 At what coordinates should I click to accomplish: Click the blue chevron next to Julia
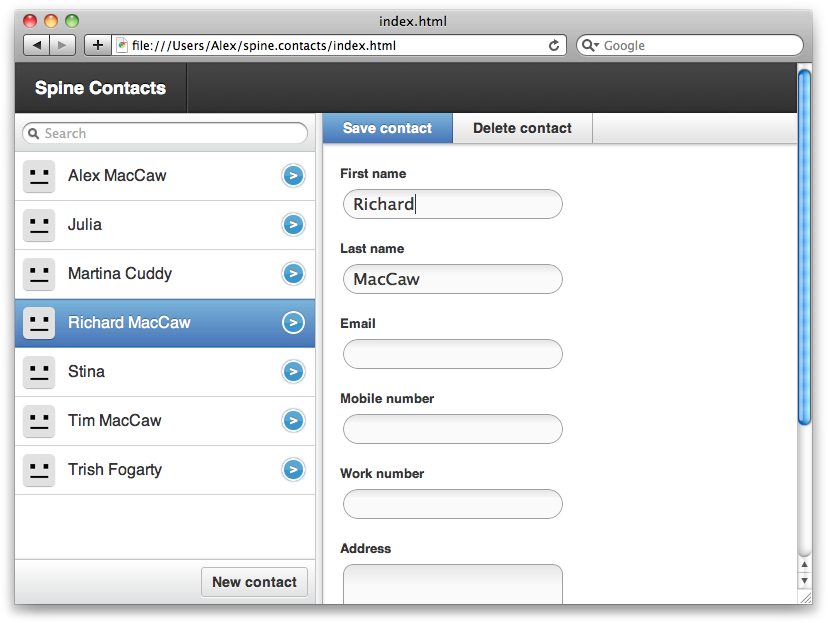point(293,224)
